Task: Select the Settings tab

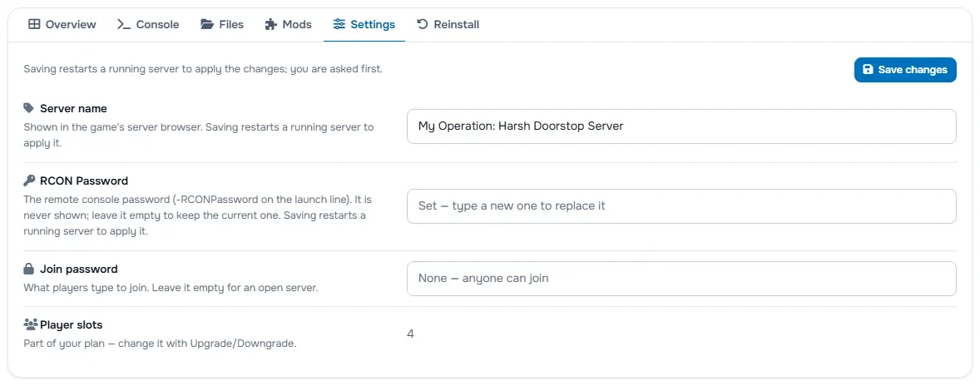Action: pos(364,25)
